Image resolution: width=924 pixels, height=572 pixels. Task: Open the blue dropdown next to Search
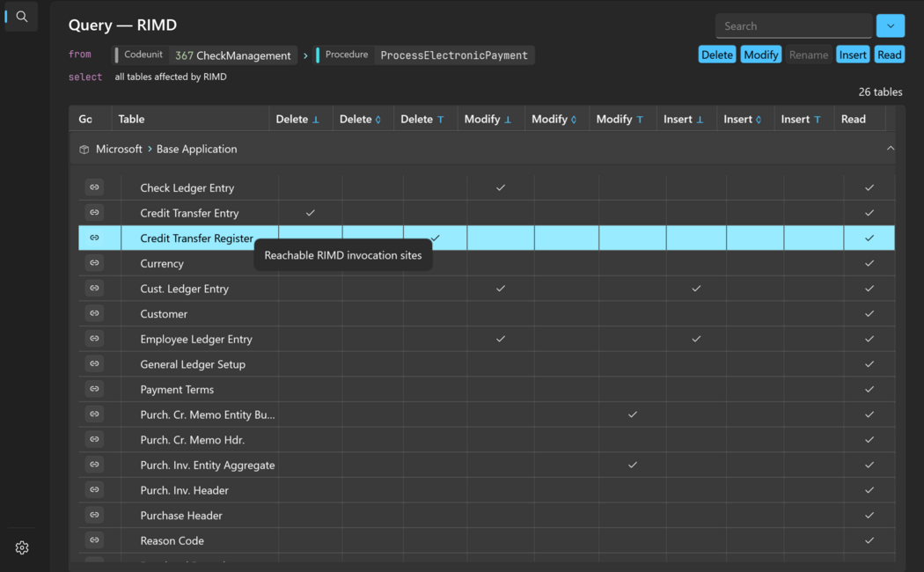click(x=891, y=26)
